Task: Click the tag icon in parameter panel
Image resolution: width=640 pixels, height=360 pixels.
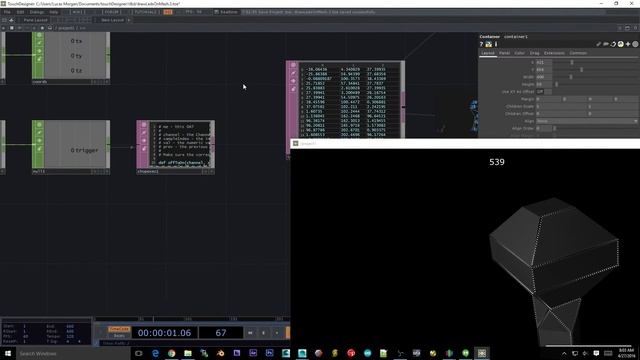Action: (606, 44)
